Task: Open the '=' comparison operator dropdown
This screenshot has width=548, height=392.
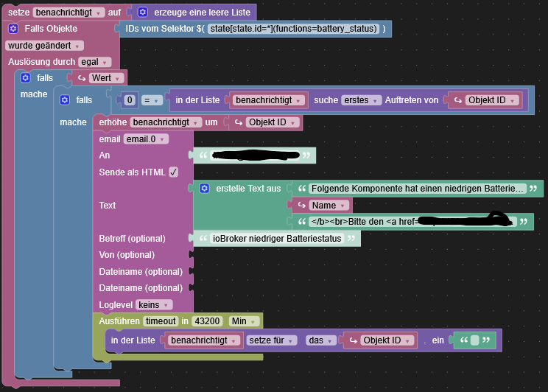Action: (152, 100)
